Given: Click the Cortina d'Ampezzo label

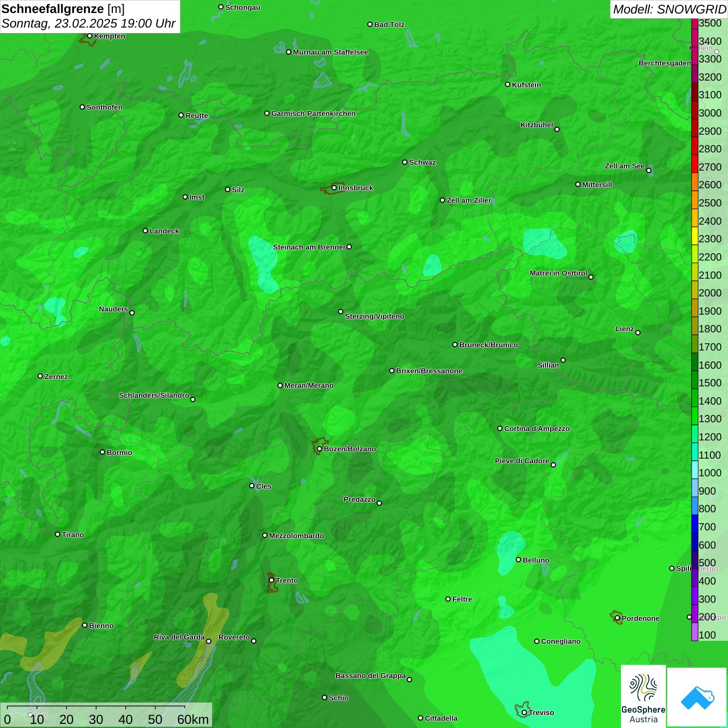Looking at the screenshot, I should (x=537, y=428).
